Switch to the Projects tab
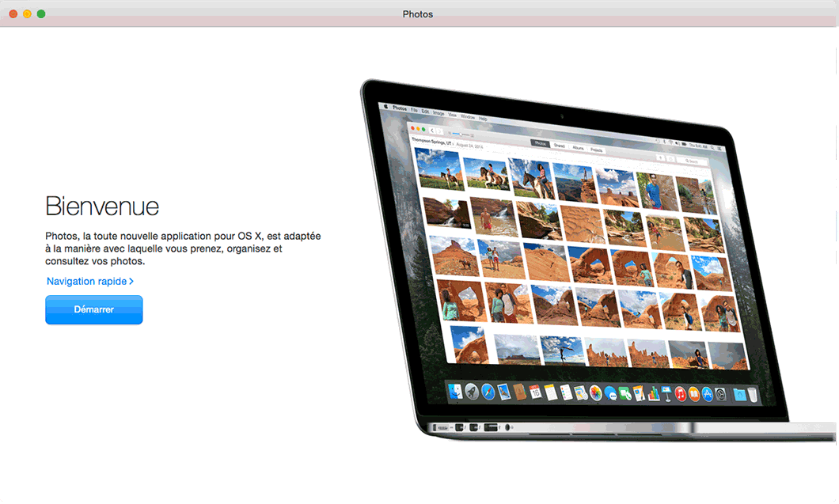 [597, 150]
